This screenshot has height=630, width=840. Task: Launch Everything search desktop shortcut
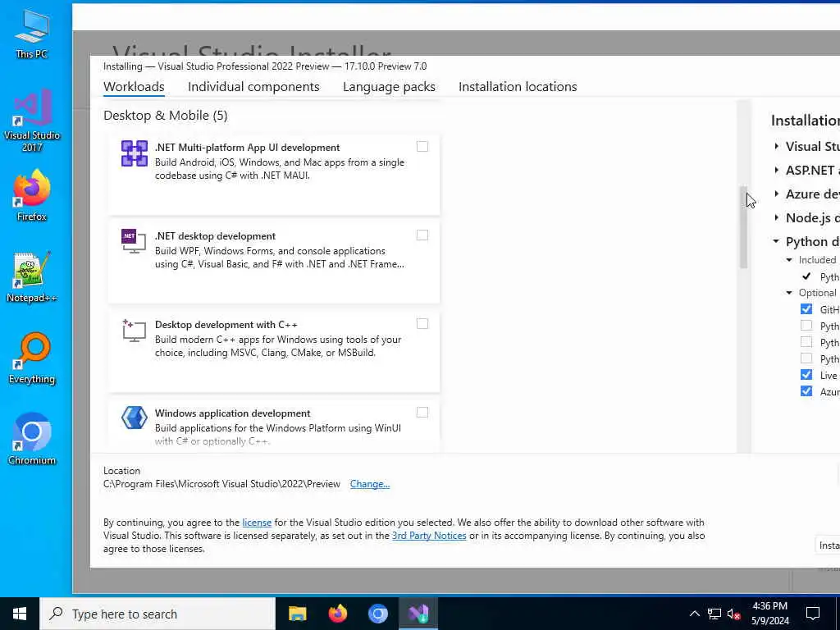click(32, 358)
